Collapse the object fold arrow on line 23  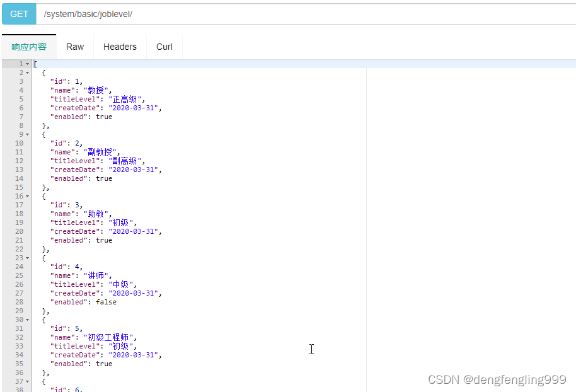coord(27,258)
